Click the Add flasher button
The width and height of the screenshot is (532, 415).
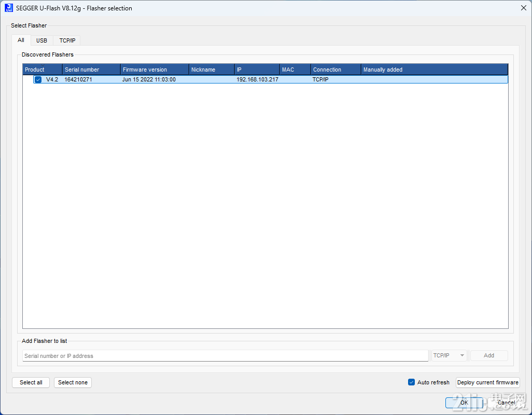[489, 355]
